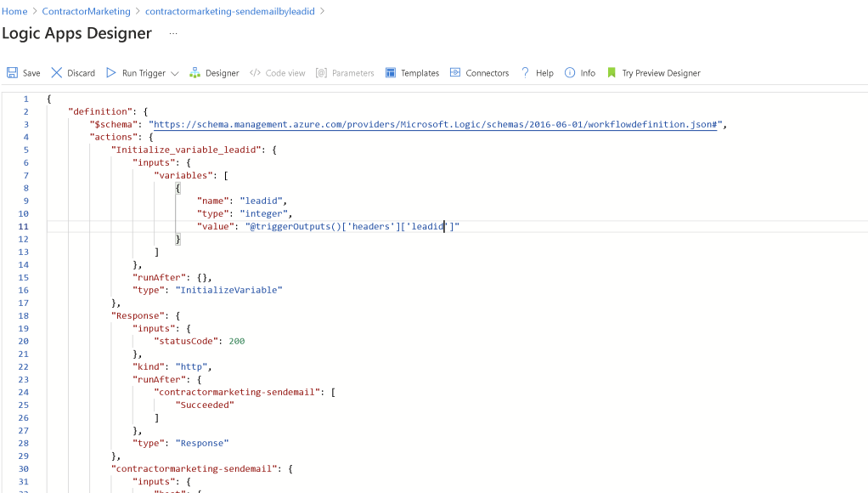Open the Templates icon
This screenshot has width=868, height=493.
[391, 72]
